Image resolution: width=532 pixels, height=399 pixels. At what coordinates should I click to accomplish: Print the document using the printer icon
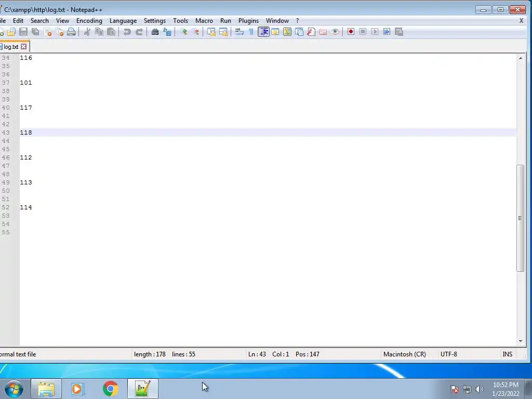(71, 32)
